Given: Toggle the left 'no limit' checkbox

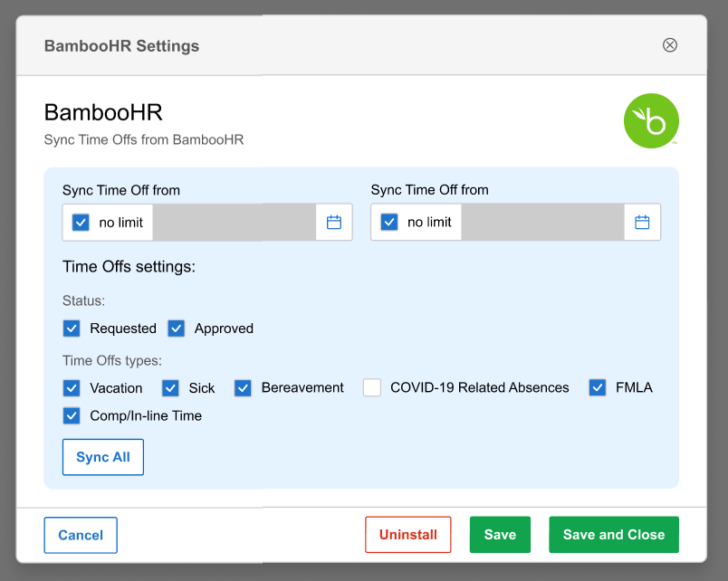Looking at the screenshot, I should pos(81,222).
